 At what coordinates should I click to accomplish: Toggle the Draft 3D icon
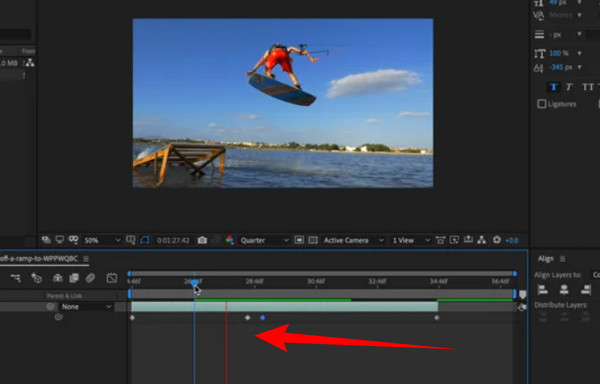point(36,278)
